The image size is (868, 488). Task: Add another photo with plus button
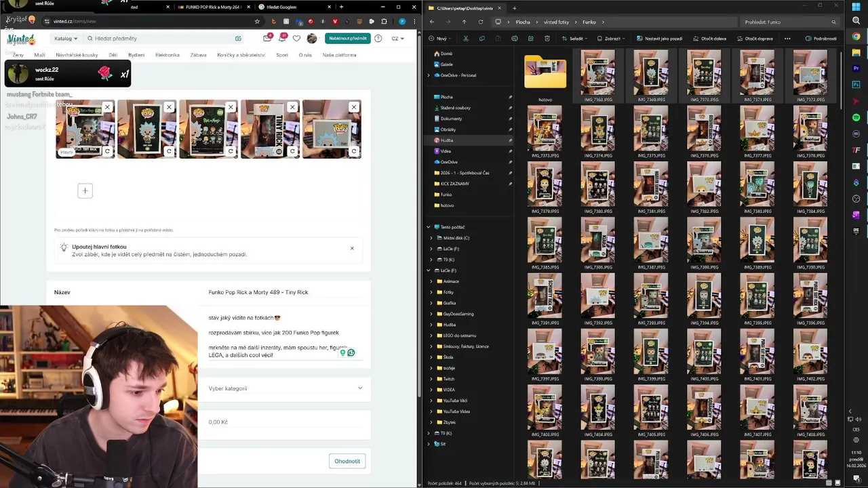point(85,190)
